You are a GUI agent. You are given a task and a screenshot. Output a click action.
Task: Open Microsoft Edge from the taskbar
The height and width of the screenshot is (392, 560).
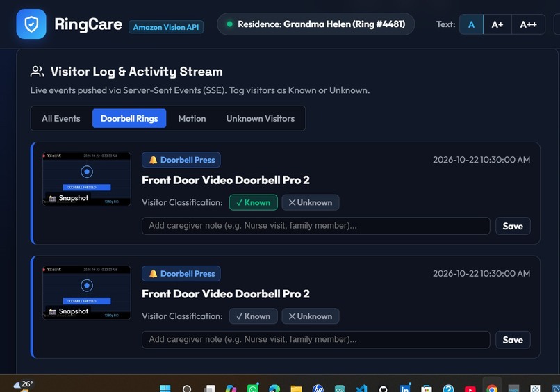(x=274, y=389)
